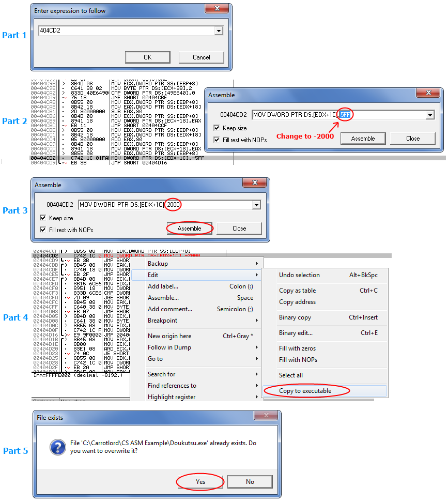This screenshot has width=448, height=502.
Task: Click the question mark icon in File exists
Action: 56,447
